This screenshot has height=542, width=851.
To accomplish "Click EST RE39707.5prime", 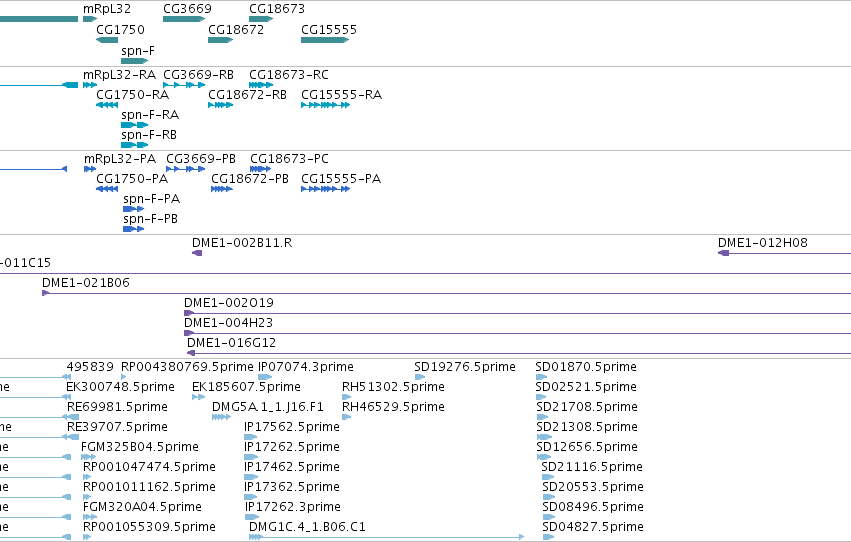I will click(117, 427).
